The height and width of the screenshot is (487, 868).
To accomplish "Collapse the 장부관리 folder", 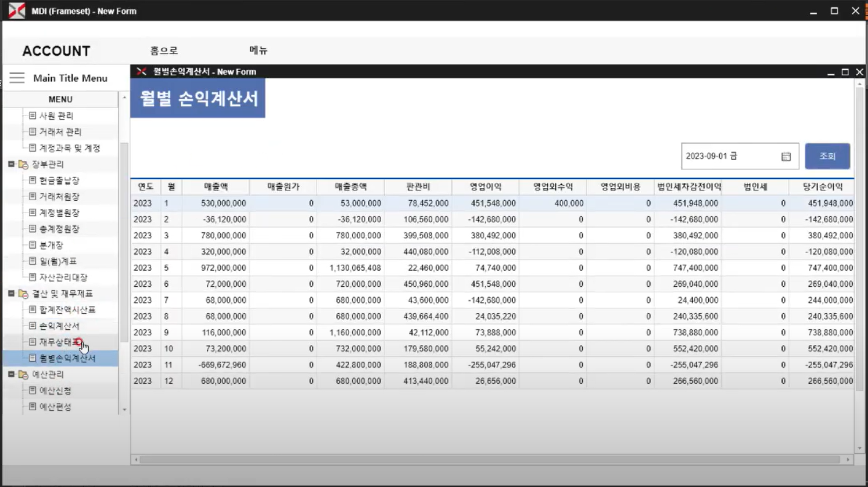I will pyautogui.click(x=11, y=164).
